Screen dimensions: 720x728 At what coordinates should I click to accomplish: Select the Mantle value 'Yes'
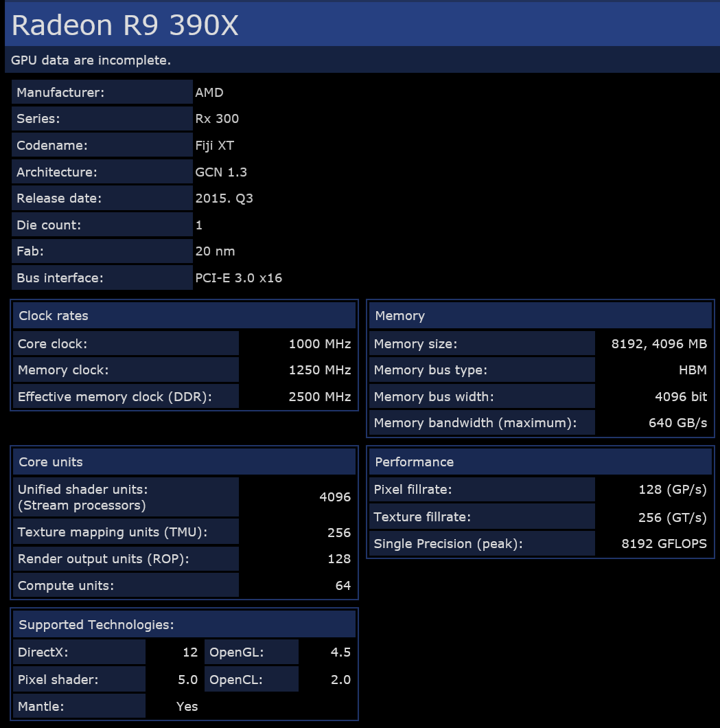[187, 707]
